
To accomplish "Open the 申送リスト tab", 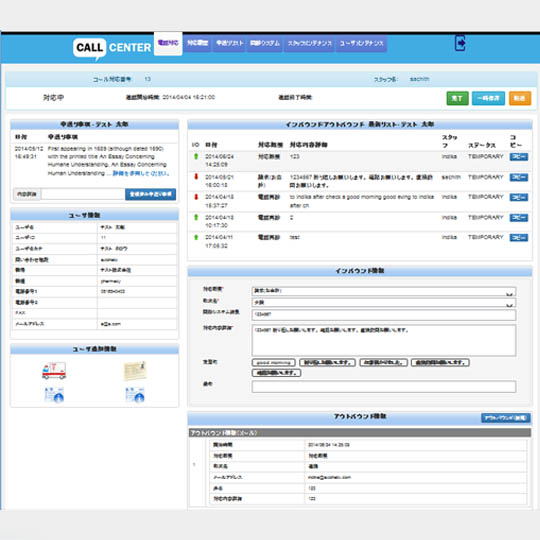I will point(230,43).
